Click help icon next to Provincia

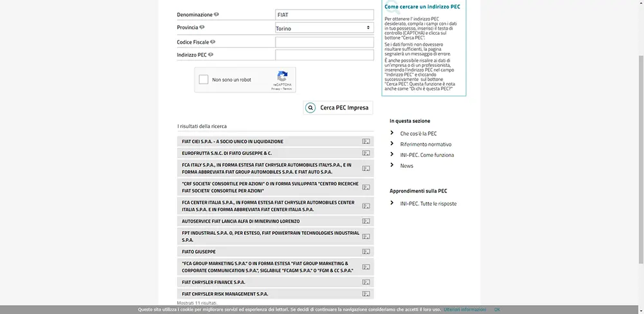pos(202,27)
